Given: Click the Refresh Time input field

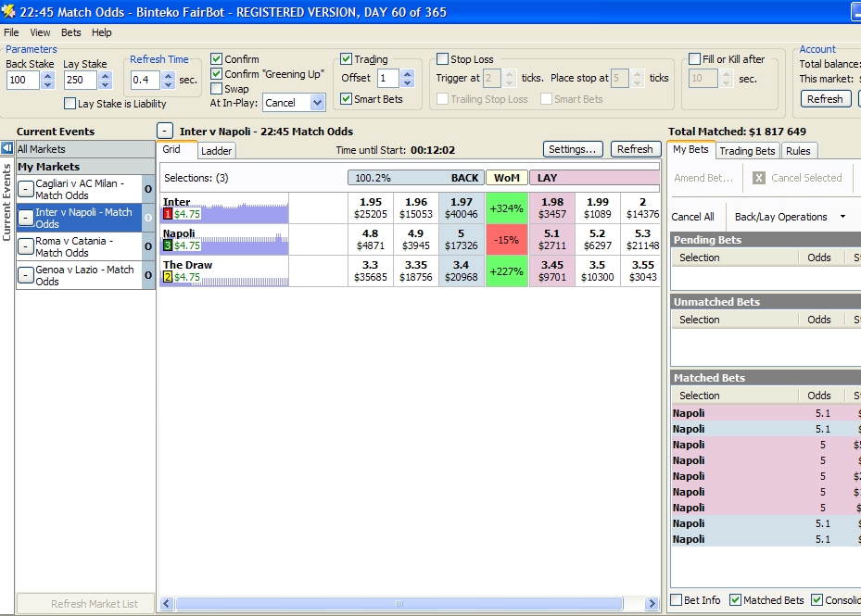Looking at the screenshot, I should 145,80.
